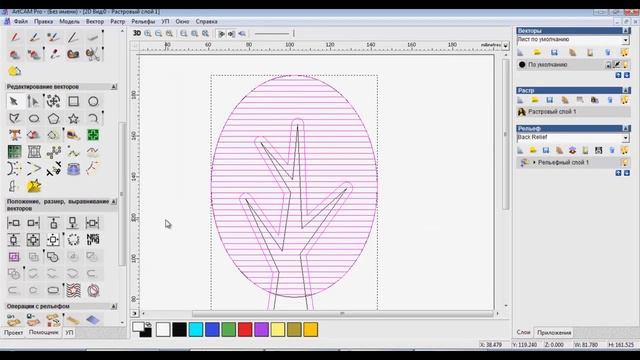Open the Рельефы menu
The width and height of the screenshot is (640, 360).
pos(143,21)
